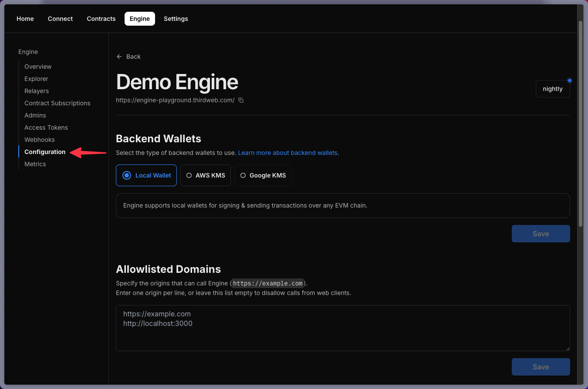Click the Demo Engine heading
Image resolution: width=588 pixels, height=389 pixels.
177,82
